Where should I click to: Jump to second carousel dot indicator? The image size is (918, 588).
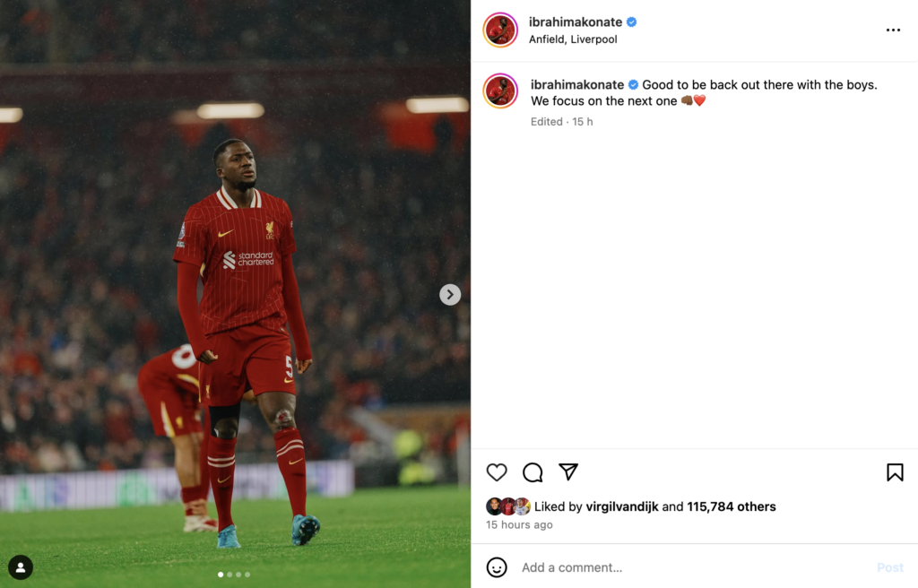click(x=229, y=575)
